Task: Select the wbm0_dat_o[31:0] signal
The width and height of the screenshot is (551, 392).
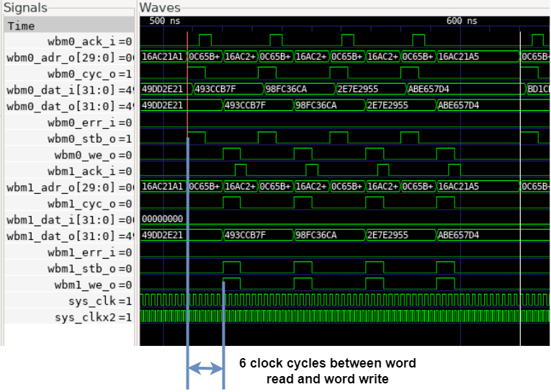Action: 69,106
